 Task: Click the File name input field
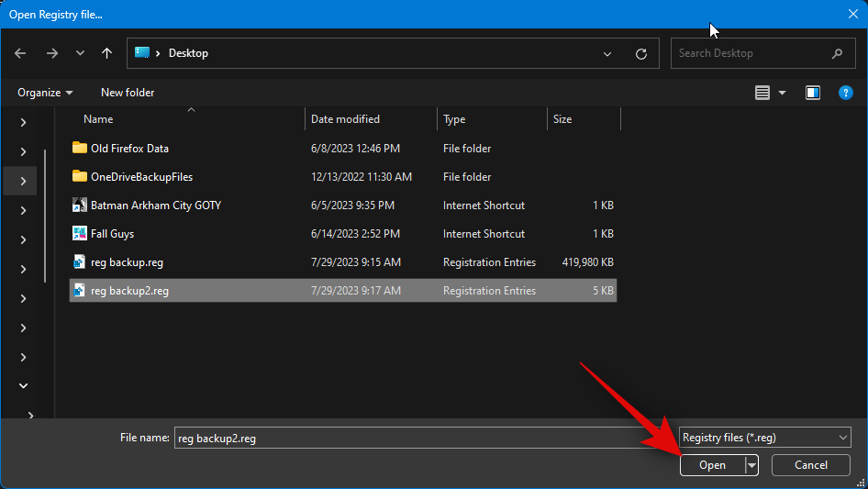click(x=422, y=439)
